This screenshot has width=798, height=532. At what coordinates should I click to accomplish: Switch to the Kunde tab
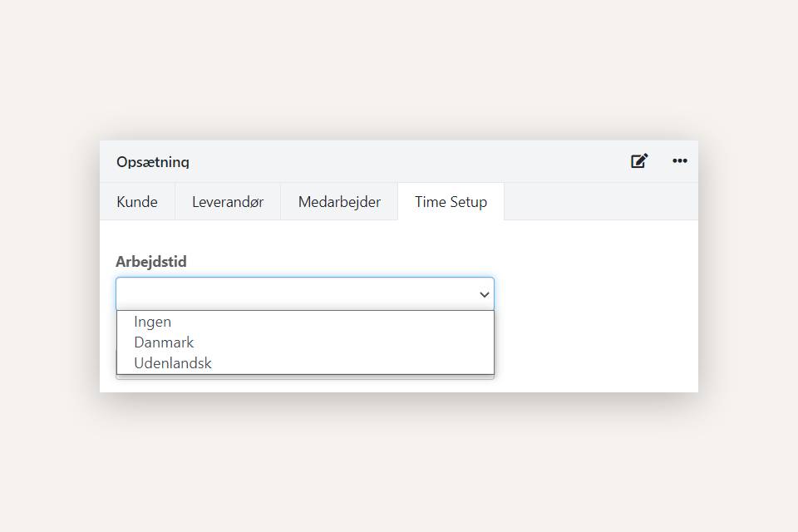(137, 201)
